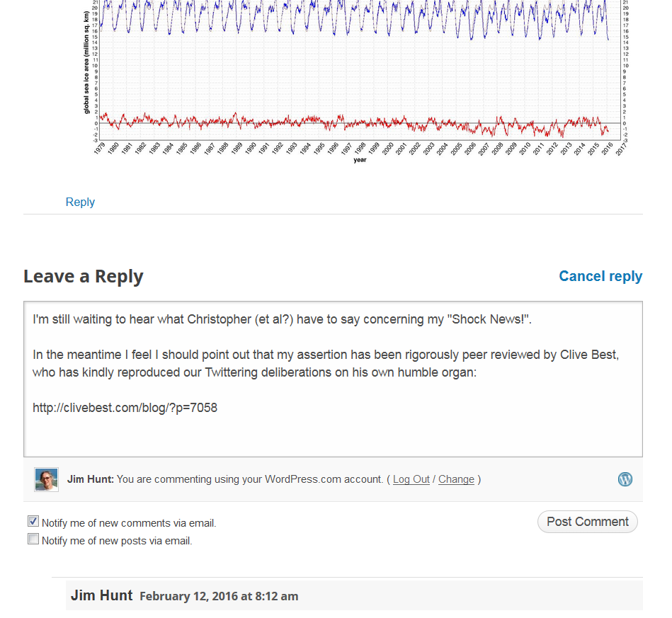Click Reply link below the sea ice chart
Image resolution: width=672 pixels, height=618 pixels.
80,202
